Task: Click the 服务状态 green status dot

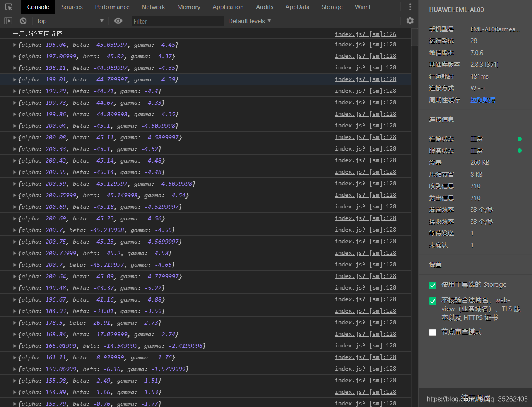Action: pos(520,151)
